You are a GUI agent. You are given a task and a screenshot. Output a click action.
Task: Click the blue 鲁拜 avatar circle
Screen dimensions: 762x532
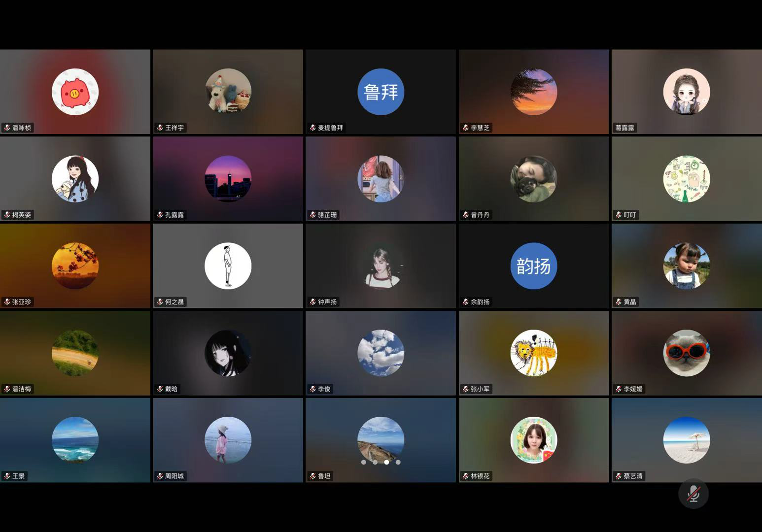pyautogui.click(x=381, y=92)
